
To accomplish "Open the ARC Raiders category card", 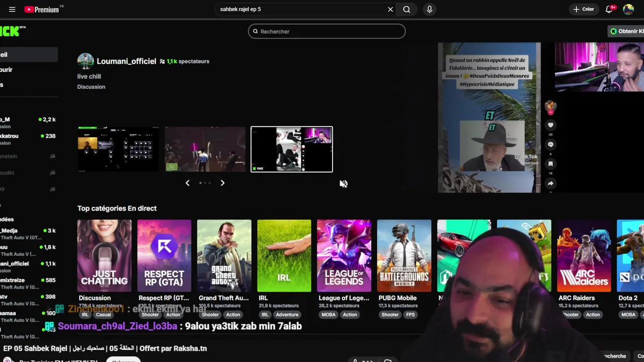I will (584, 255).
